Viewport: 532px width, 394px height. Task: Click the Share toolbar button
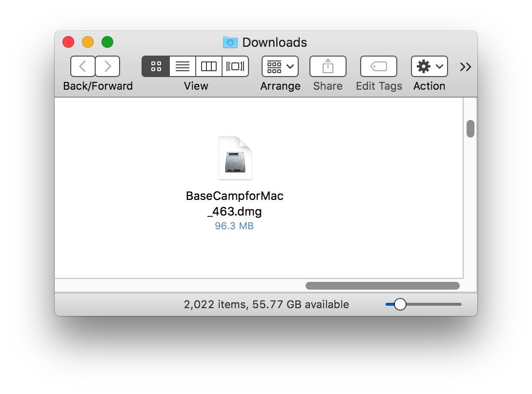tap(328, 66)
